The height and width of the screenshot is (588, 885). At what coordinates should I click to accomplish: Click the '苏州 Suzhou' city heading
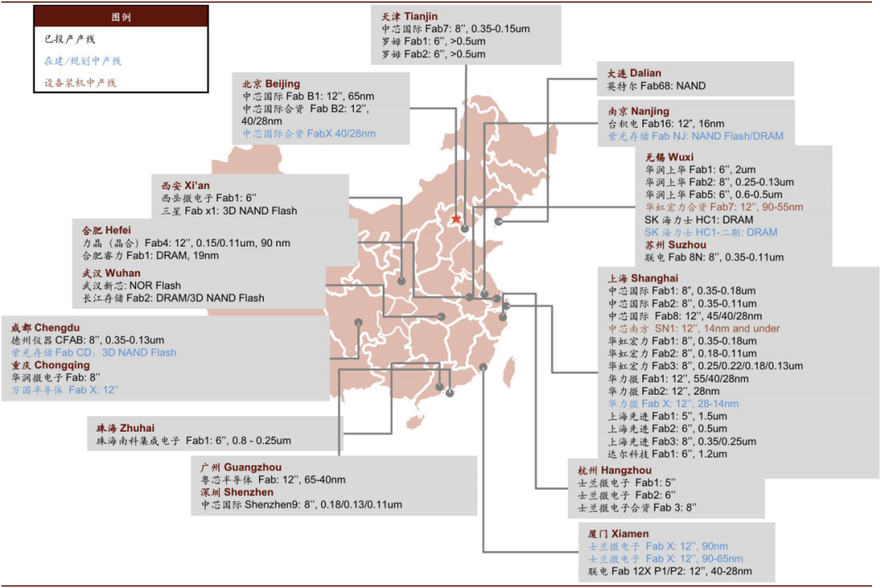tap(675, 245)
